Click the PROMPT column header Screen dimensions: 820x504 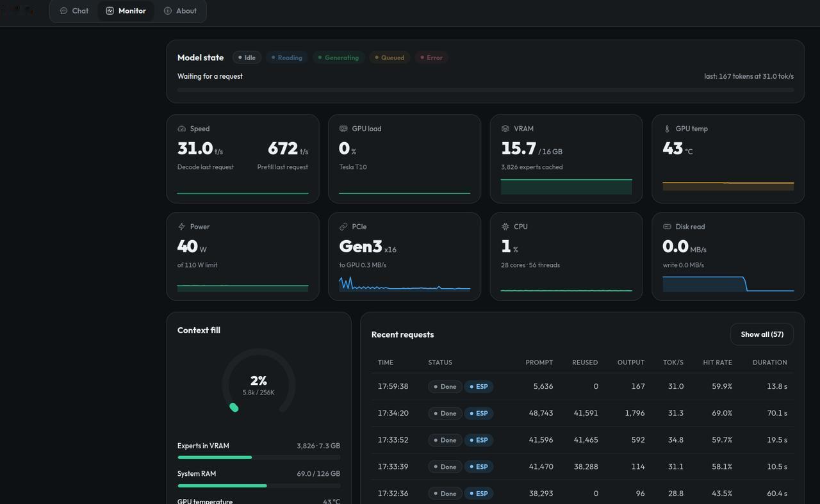539,362
